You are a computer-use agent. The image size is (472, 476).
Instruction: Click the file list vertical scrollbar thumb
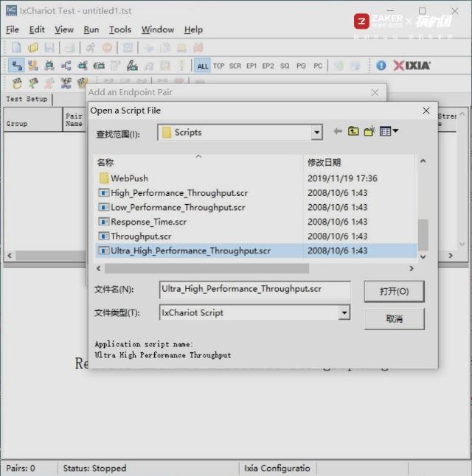(x=423, y=234)
